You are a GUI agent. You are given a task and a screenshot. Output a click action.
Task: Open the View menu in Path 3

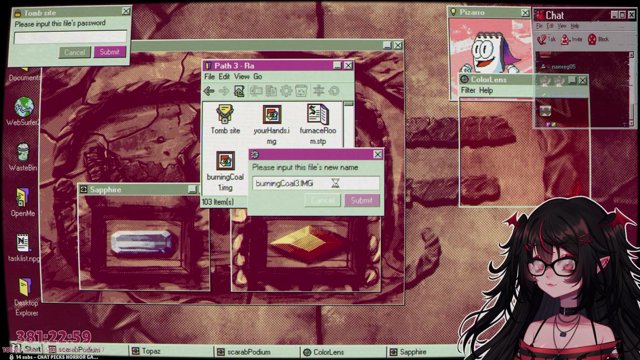click(242, 76)
